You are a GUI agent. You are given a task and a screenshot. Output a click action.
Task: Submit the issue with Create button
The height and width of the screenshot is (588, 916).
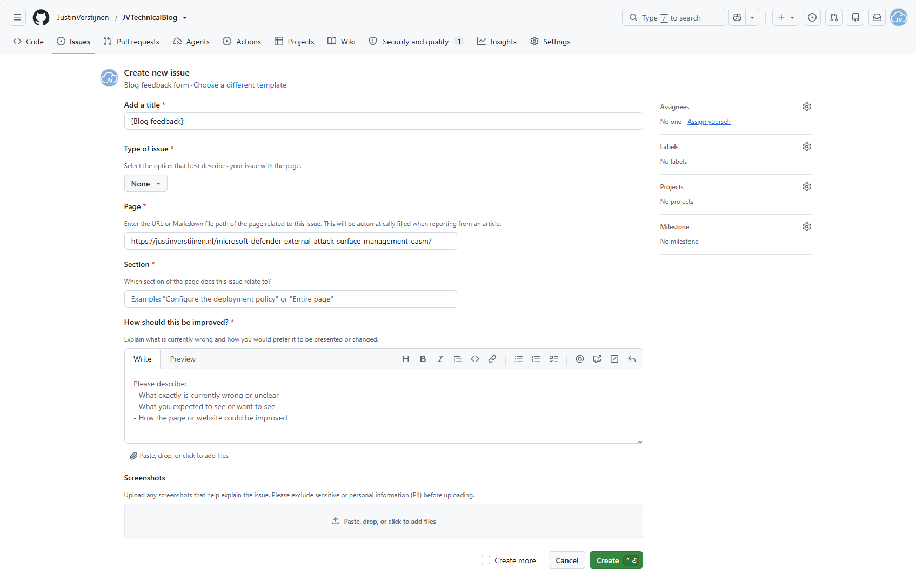point(616,560)
